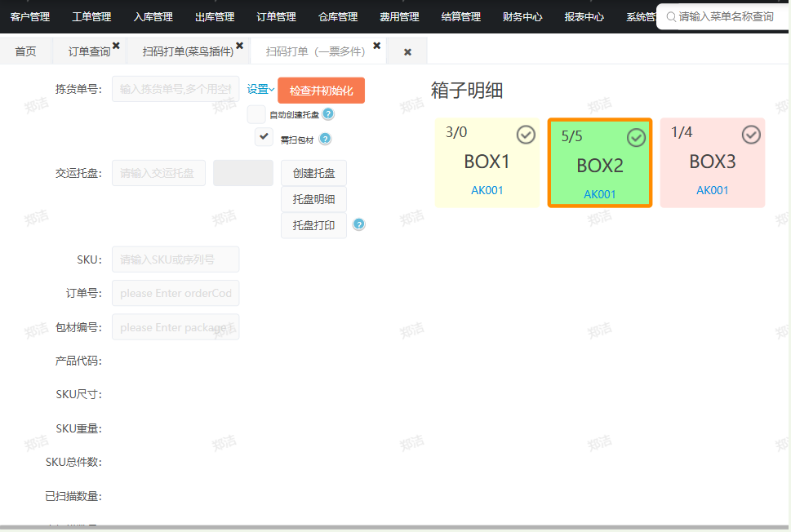
Task: Click the 创建托盘 button
Action: tap(313, 173)
